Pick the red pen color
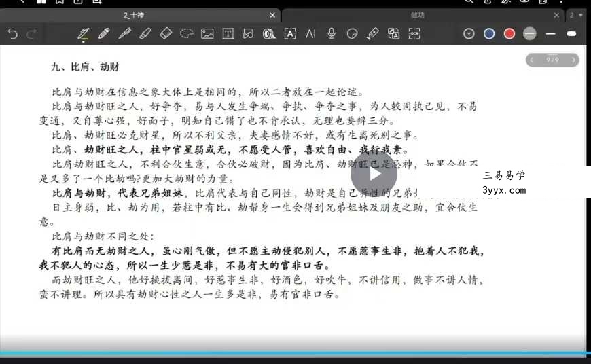The image size is (591, 364). (509, 34)
